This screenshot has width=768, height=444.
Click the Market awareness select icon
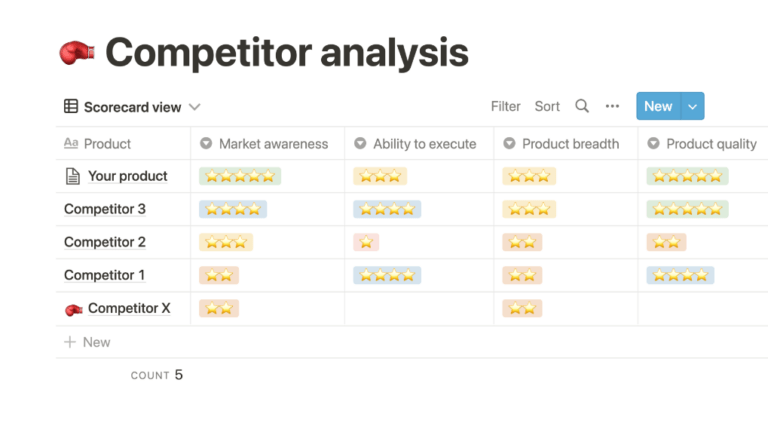click(x=206, y=144)
